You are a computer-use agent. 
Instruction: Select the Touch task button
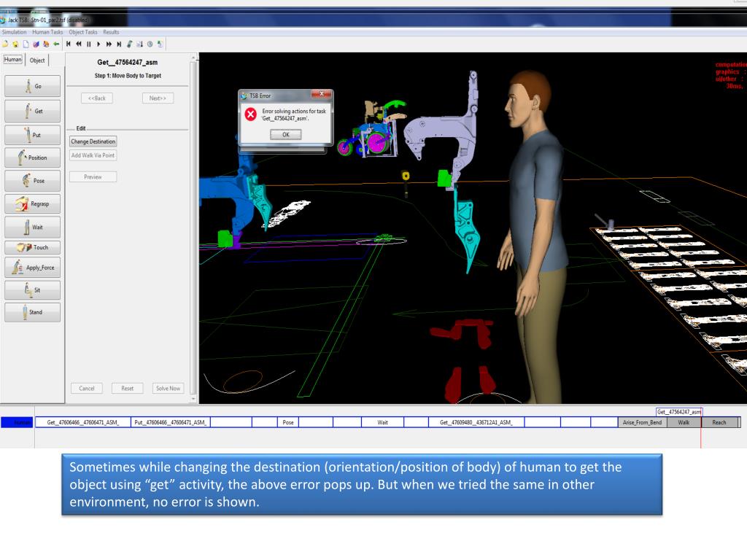pos(32,247)
